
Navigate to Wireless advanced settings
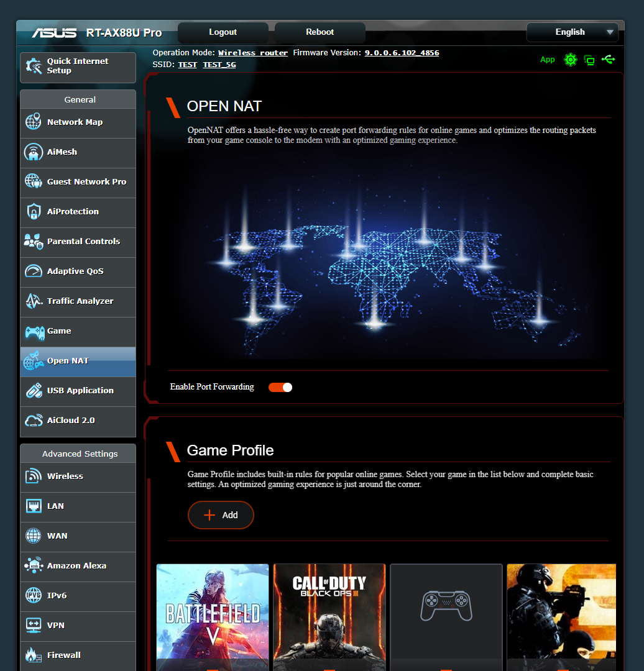(x=78, y=477)
